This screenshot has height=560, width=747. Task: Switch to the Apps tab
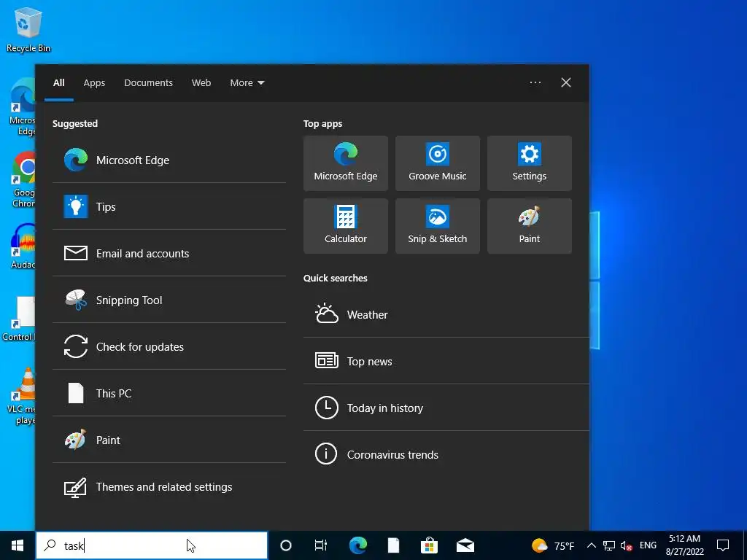[94, 83]
